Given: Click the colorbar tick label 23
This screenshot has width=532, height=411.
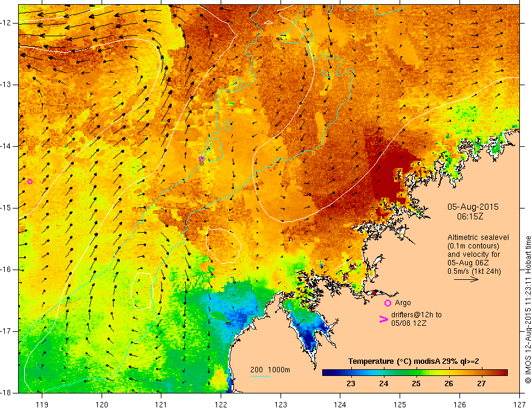Looking at the screenshot, I should coord(351,384).
